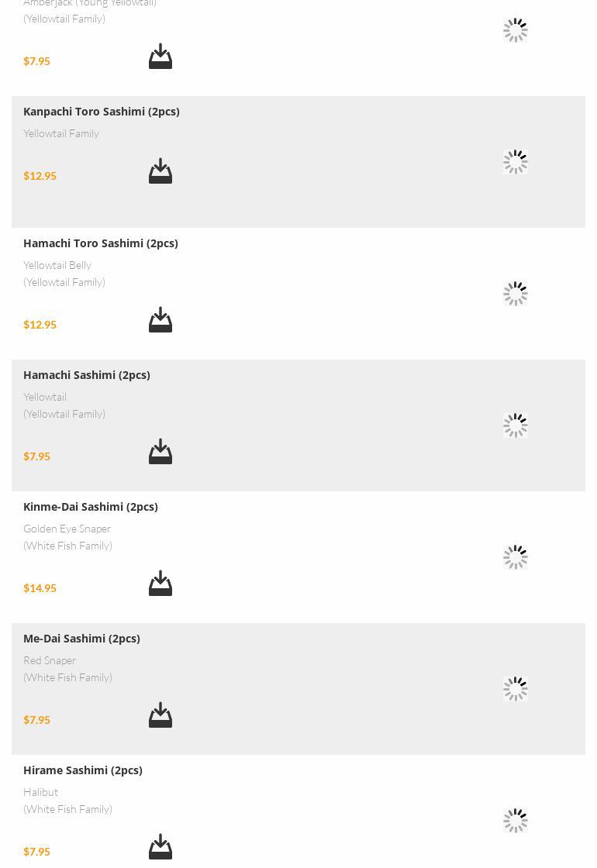
Task: Add Hamachi Toro Sashimi to cart
Action: click(x=160, y=320)
